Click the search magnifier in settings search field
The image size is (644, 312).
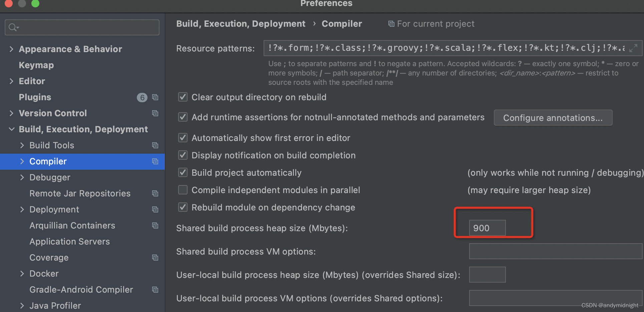coord(13,27)
